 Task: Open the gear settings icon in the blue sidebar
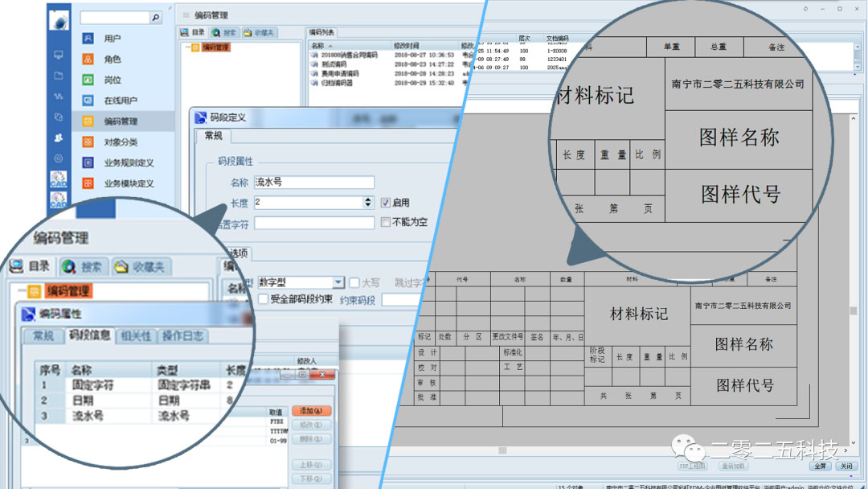pyautogui.click(x=59, y=158)
